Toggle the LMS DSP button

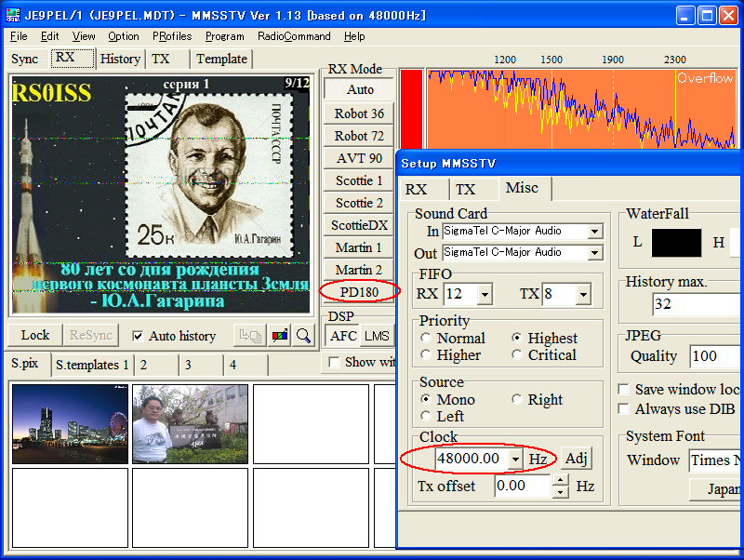[377, 336]
